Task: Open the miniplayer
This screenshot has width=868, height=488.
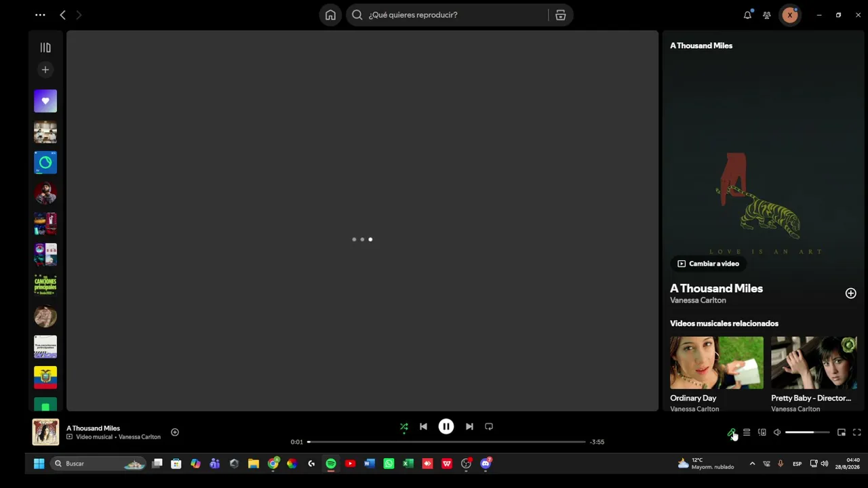Action: (842, 432)
